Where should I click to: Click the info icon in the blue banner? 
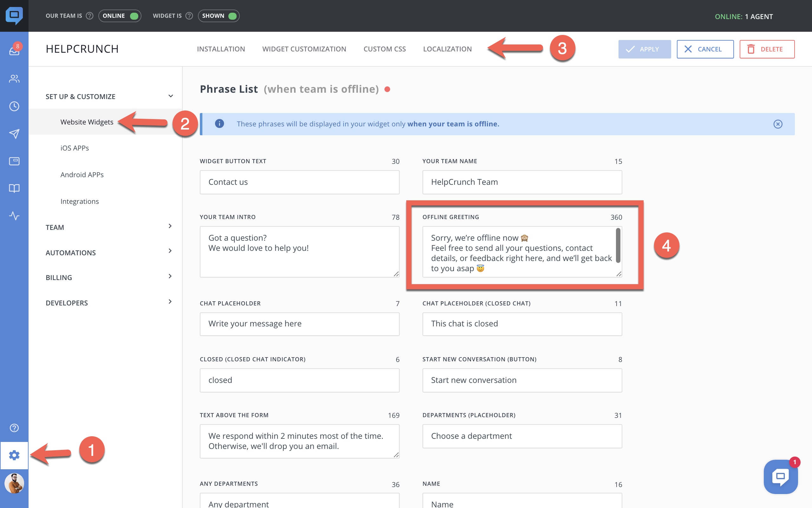tap(219, 124)
